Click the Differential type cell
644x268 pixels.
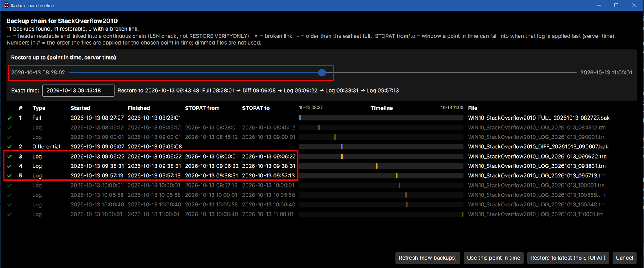[x=46, y=147]
